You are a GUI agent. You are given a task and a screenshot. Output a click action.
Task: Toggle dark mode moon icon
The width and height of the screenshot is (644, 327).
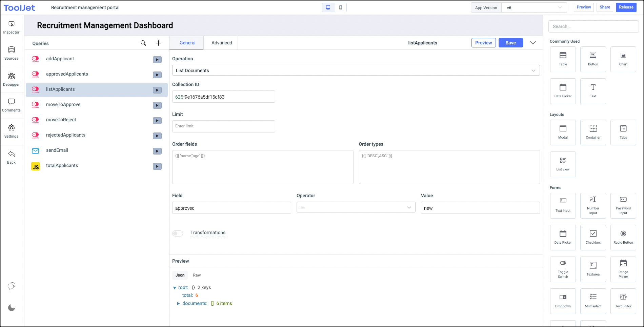point(12,308)
